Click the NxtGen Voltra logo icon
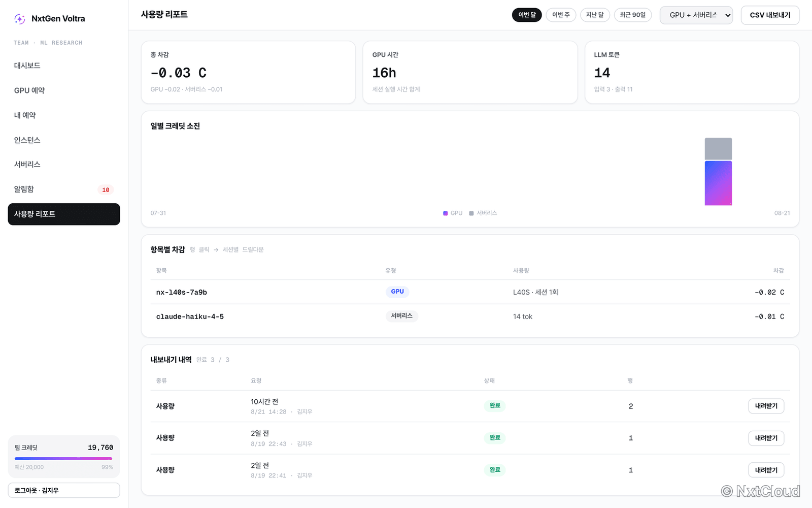 tap(20, 19)
